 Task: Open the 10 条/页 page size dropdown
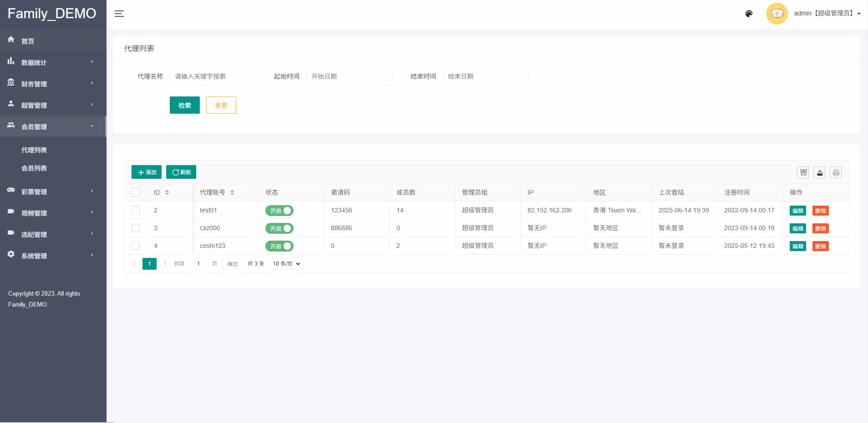pyautogui.click(x=286, y=264)
